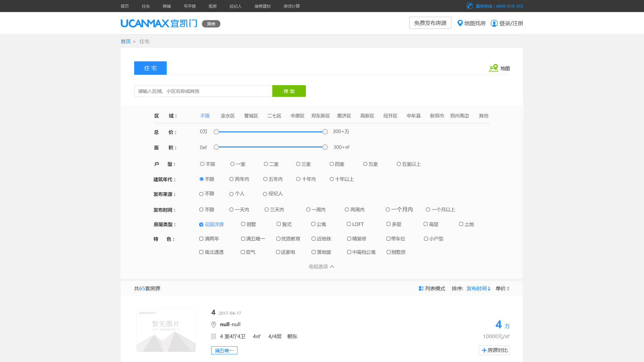The image size is (644, 362).
Task: Switch to 列表模式 list view icon
Action: click(x=421, y=289)
